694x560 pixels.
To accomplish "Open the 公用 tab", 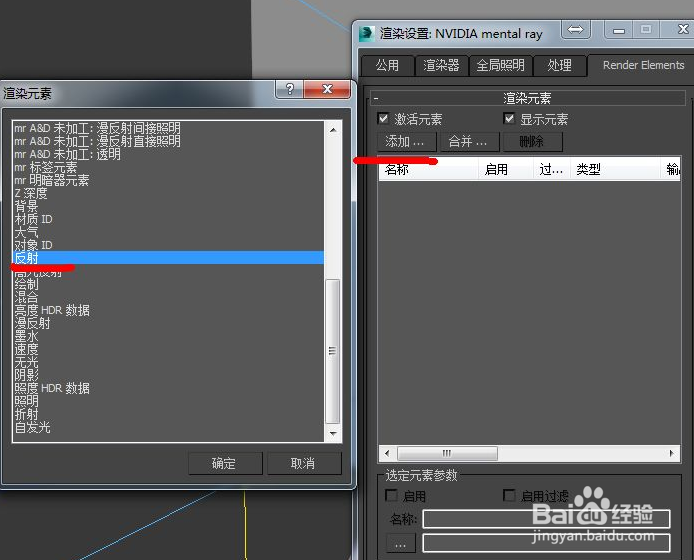I will (387, 66).
